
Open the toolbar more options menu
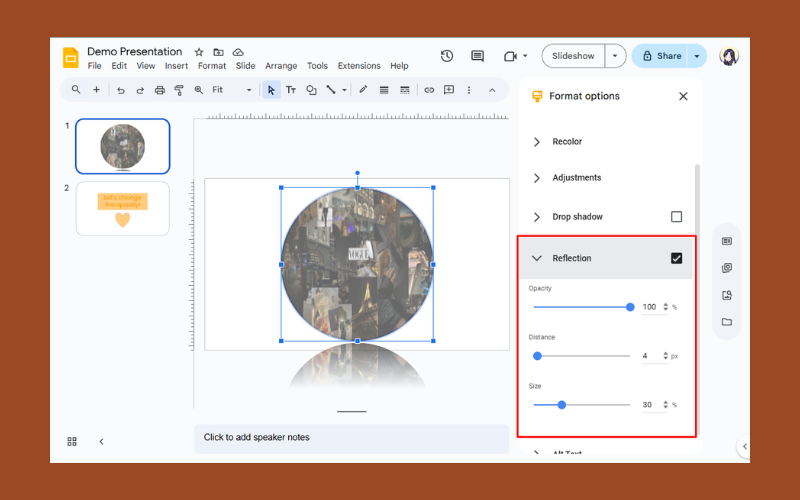pyautogui.click(x=469, y=90)
